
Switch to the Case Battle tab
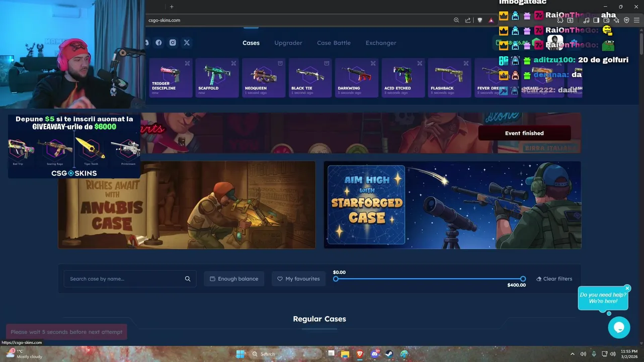pyautogui.click(x=334, y=43)
